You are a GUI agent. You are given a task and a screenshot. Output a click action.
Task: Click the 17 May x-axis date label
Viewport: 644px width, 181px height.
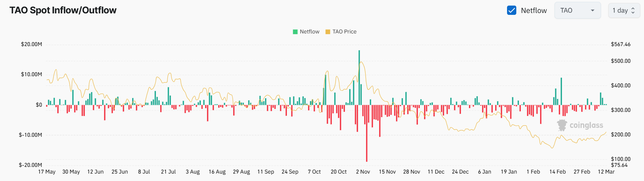[x=47, y=172]
